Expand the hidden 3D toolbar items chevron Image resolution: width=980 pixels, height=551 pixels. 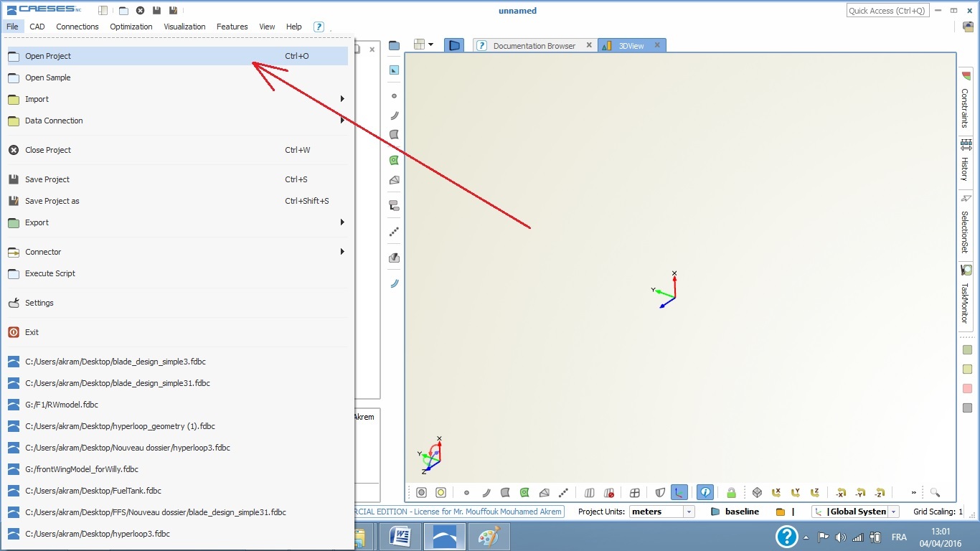pos(914,493)
